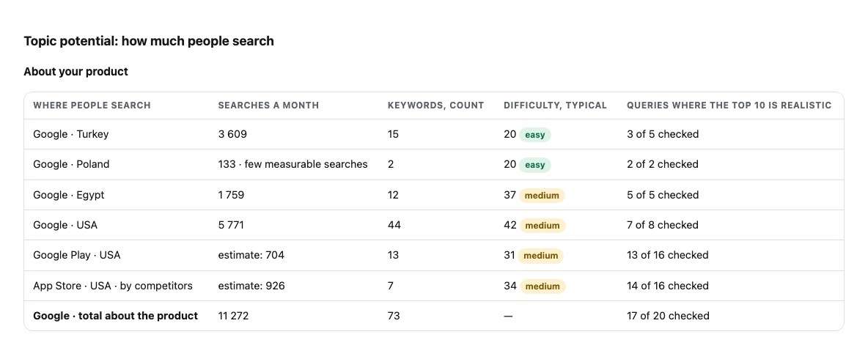
Task: Click keyword count "7" for App Store
Action: tap(391, 286)
